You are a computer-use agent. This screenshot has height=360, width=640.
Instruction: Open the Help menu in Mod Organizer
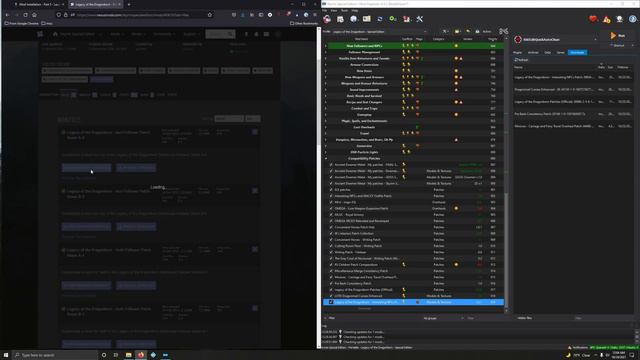[355, 11]
